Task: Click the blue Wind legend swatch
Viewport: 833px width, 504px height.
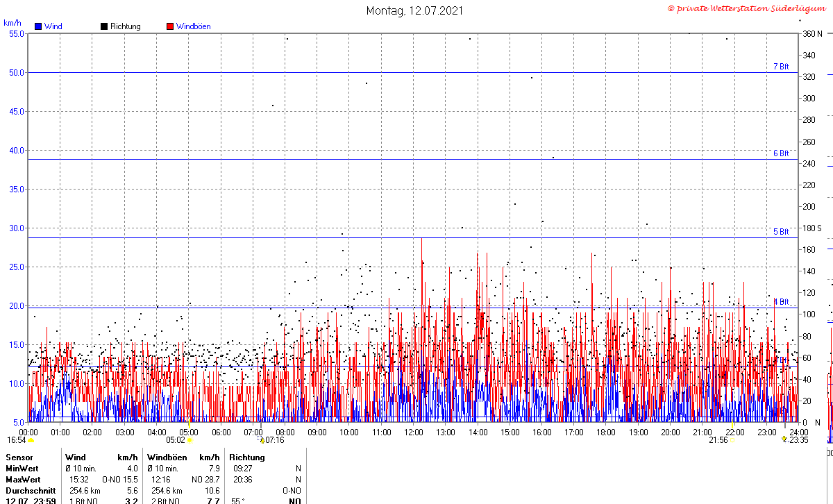Action: tap(38, 26)
